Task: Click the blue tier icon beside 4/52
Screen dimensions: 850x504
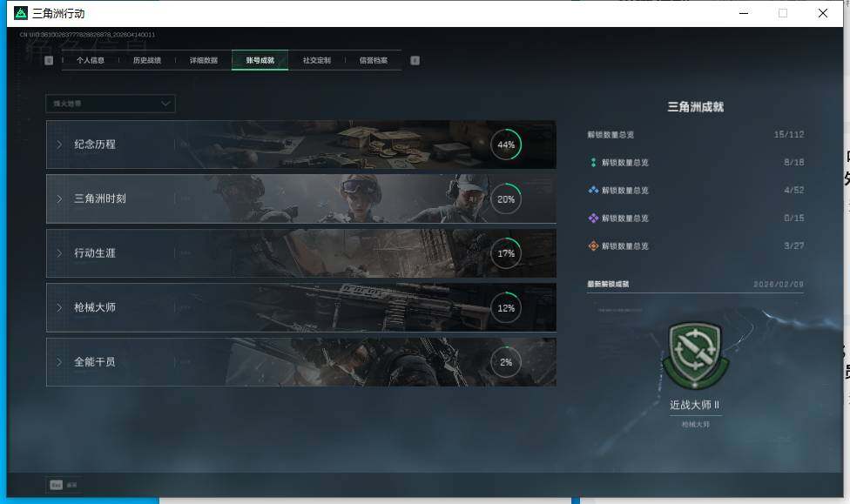Action: click(593, 190)
